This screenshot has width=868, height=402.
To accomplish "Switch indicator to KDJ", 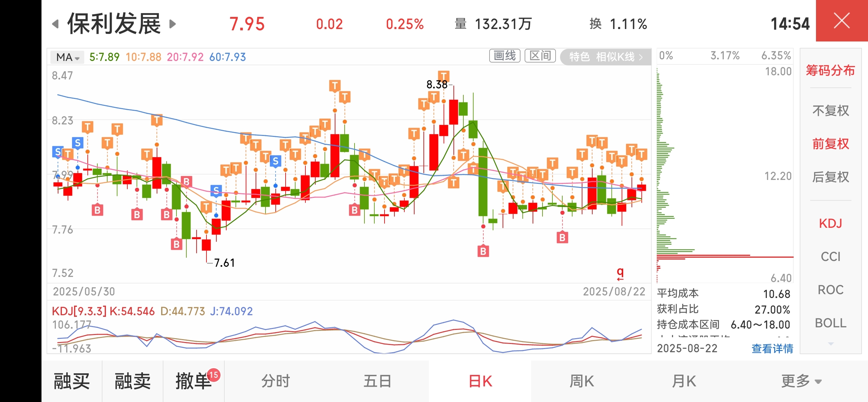I will pyautogui.click(x=830, y=223).
